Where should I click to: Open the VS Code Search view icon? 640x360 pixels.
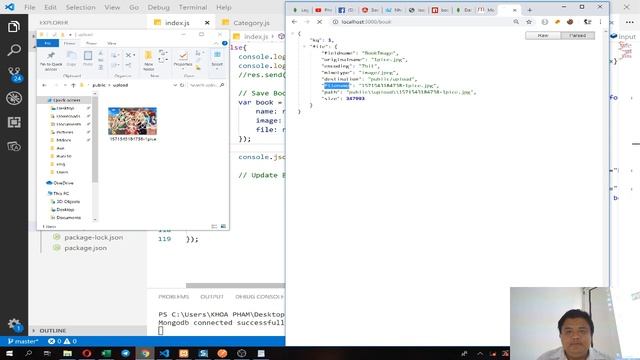coord(14,50)
